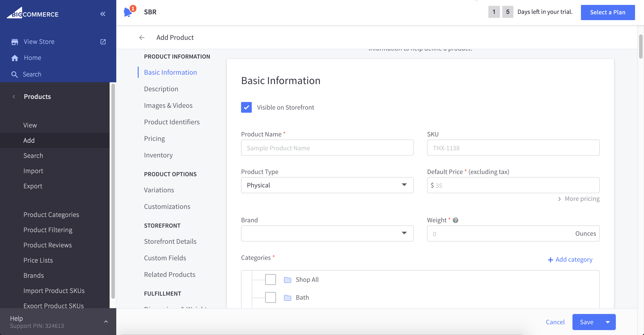Jump to the Inventory section
The image size is (644, 335).
click(x=158, y=155)
